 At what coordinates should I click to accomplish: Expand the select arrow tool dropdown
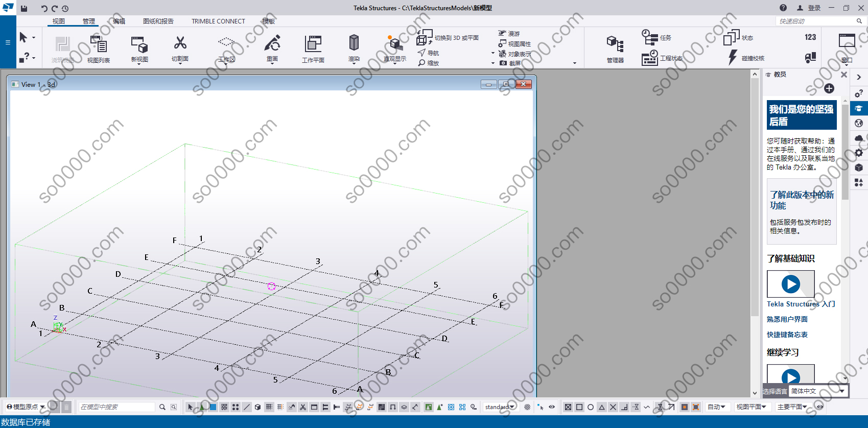[34, 38]
